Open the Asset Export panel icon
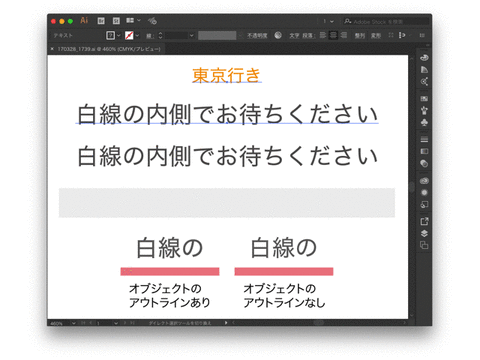Image resolution: width=480 pixels, height=360 pixels. click(424, 221)
